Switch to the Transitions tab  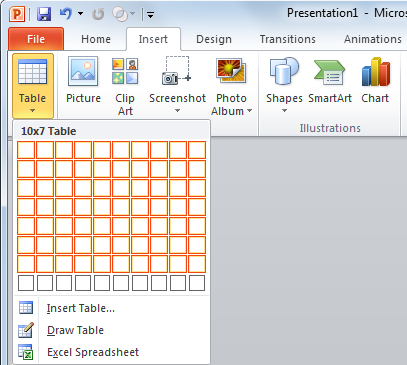(288, 39)
